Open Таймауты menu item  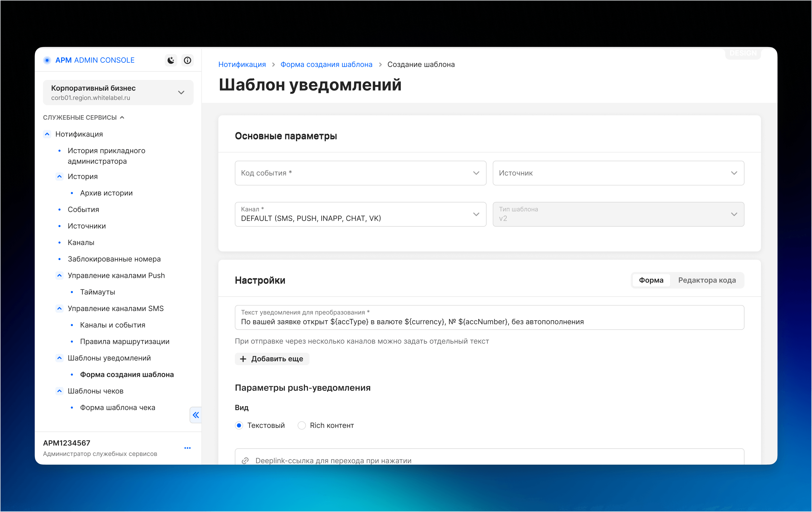(97, 292)
